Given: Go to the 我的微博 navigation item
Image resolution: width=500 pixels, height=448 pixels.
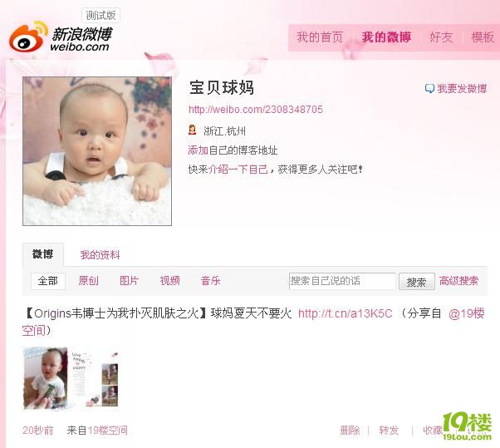Looking at the screenshot, I should [x=386, y=37].
